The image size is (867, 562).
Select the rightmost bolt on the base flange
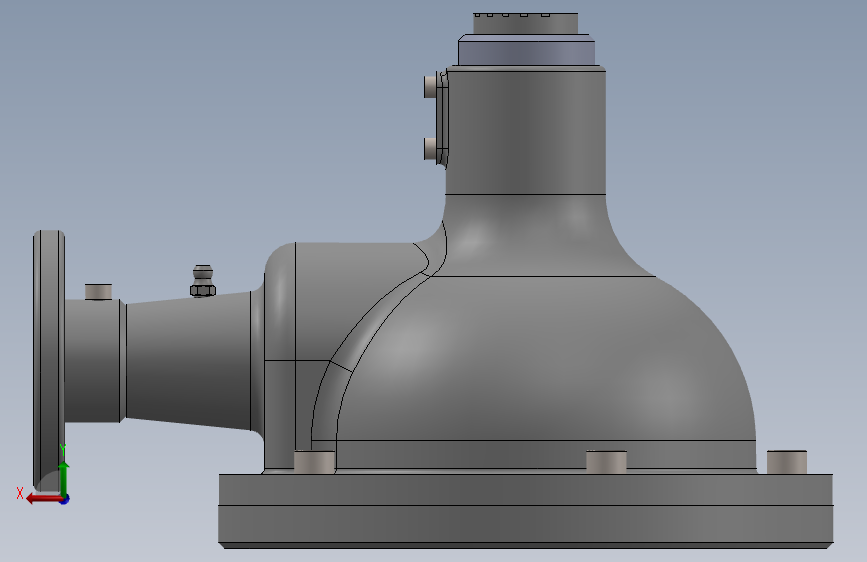pyautogui.click(x=786, y=462)
